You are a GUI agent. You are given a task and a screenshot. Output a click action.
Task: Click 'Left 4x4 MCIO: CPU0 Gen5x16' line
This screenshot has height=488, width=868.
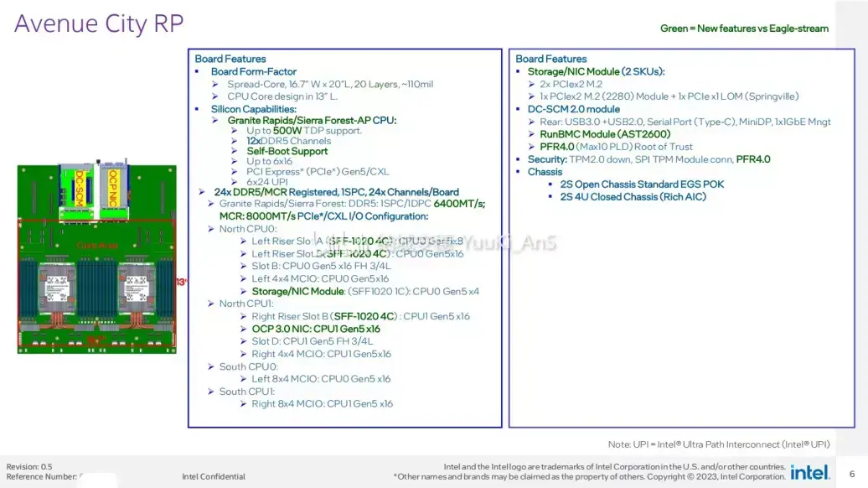pyautogui.click(x=320, y=278)
